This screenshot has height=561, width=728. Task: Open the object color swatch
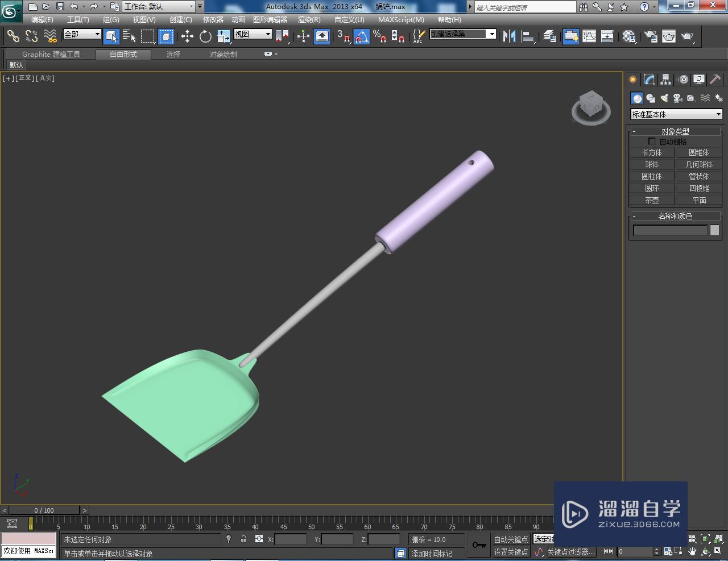point(714,230)
